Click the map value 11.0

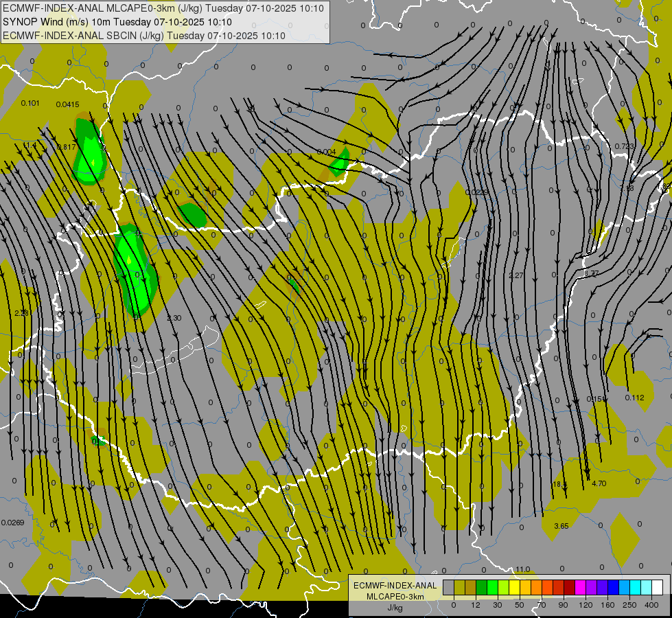[x=522, y=569]
